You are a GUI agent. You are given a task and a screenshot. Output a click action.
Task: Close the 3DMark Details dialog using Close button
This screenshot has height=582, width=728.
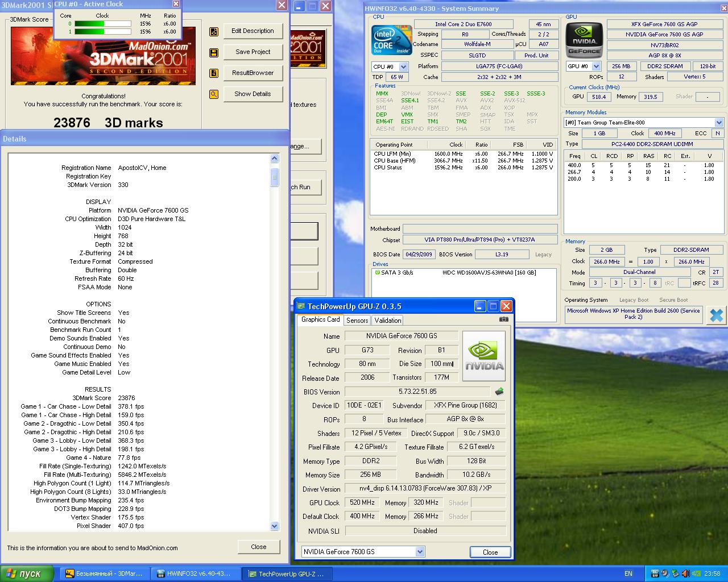click(x=258, y=547)
